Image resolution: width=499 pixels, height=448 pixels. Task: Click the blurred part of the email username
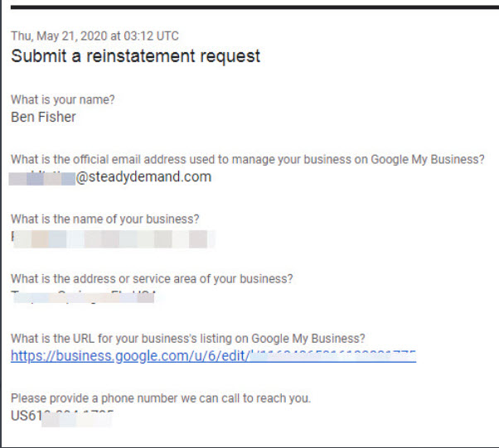[x=42, y=178]
